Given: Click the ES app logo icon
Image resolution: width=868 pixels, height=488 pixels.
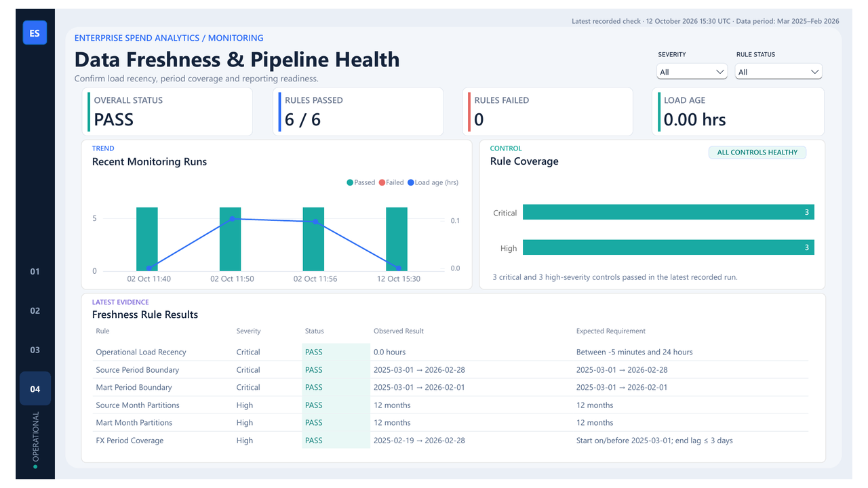Looking at the screenshot, I should pyautogui.click(x=35, y=33).
